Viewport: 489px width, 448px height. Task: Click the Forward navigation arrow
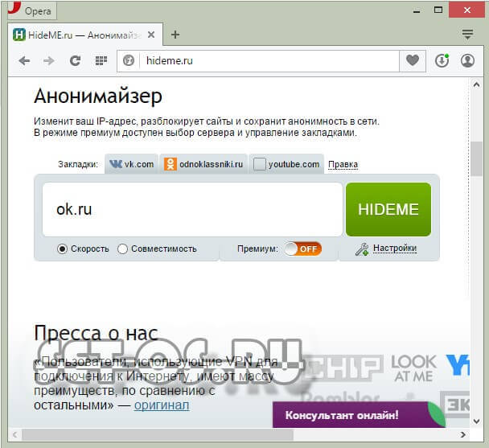tap(49, 60)
